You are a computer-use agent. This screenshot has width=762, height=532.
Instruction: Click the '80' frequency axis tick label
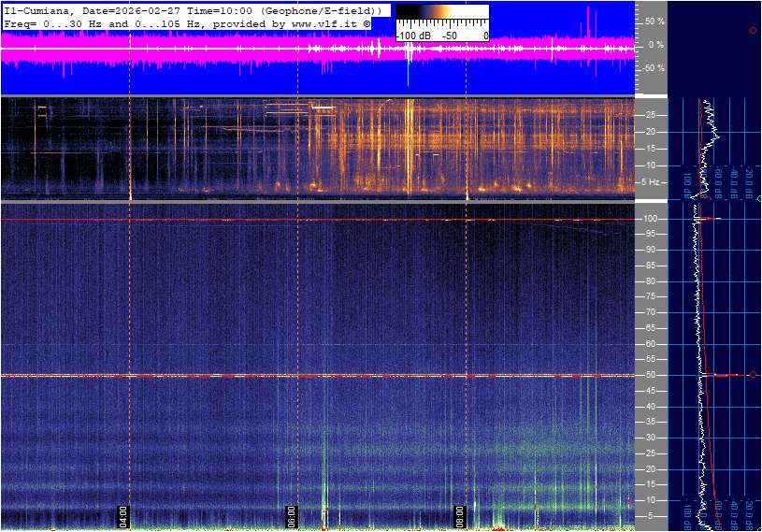coord(650,281)
